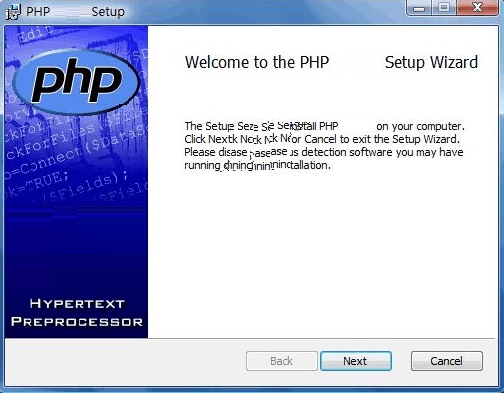504x393 pixels.
Task: Close the PHP Setup window
Action: point(478,8)
